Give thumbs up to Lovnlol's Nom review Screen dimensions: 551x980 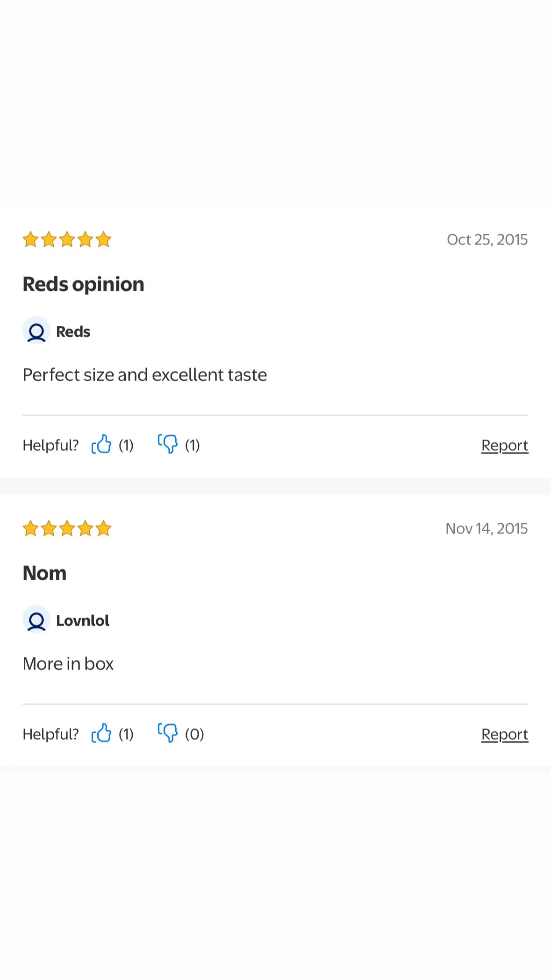point(101,733)
